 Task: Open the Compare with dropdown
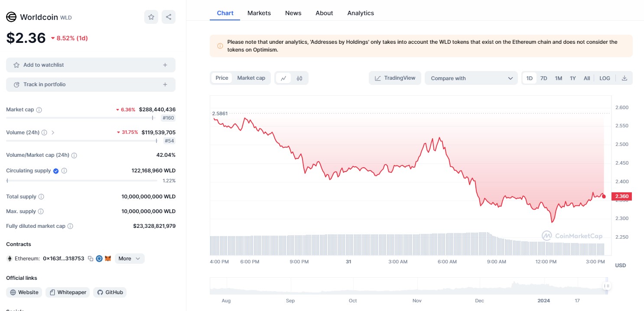[x=472, y=78]
